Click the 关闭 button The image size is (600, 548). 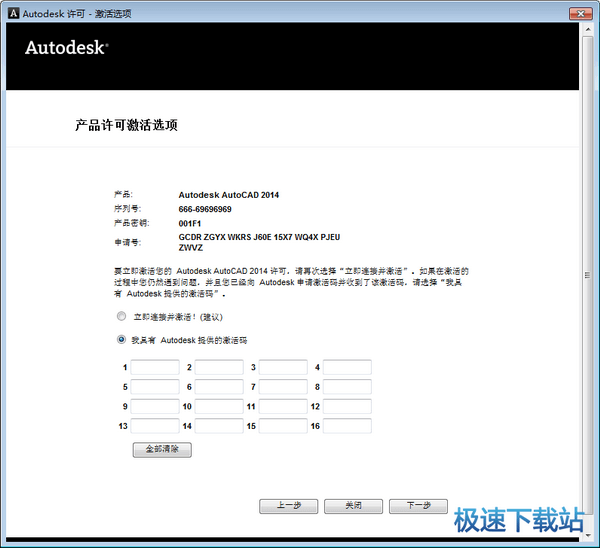click(x=353, y=506)
